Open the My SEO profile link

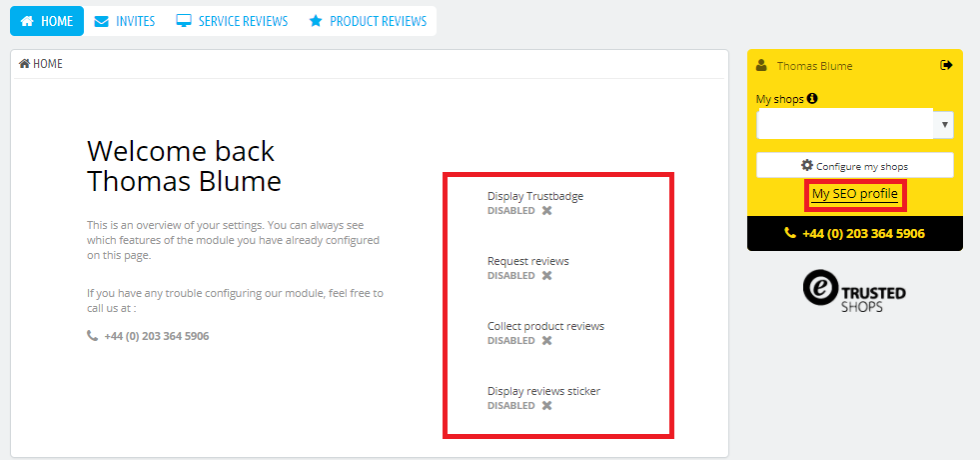click(854, 194)
